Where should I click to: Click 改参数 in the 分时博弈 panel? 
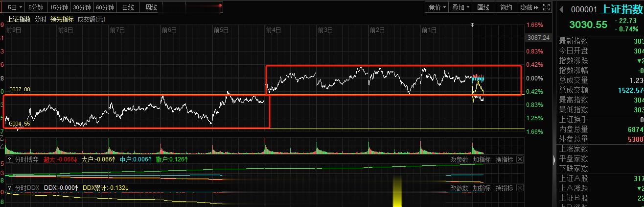(x=459, y=159)
